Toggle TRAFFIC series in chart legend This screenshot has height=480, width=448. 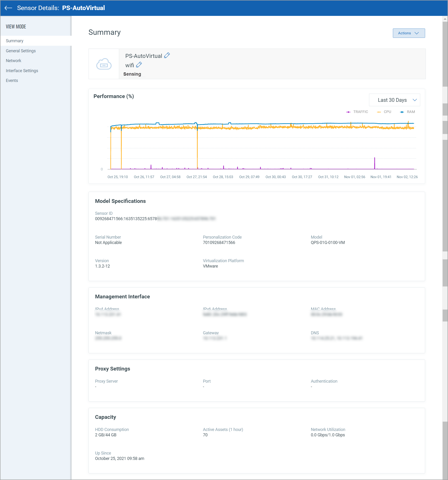357,112
